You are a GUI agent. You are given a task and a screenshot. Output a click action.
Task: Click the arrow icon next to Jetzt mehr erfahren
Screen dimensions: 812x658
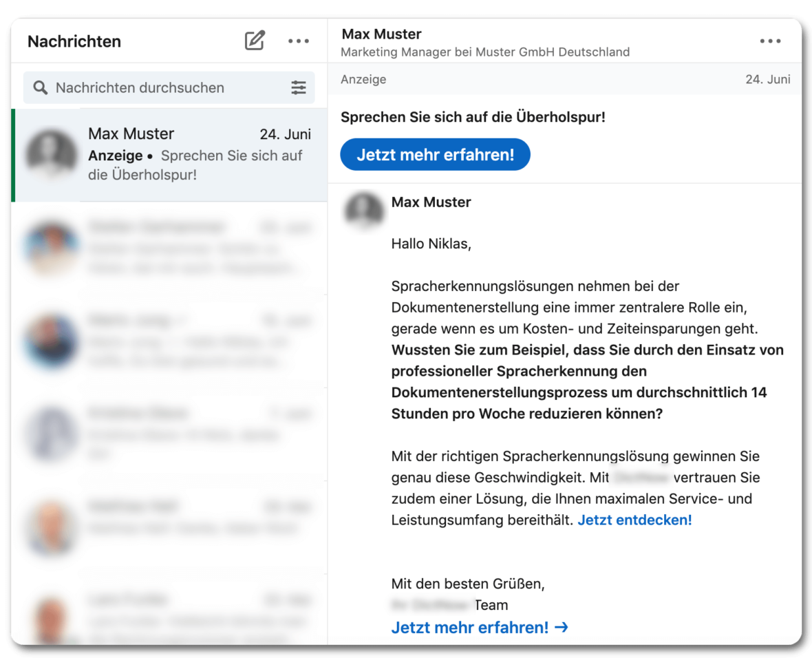coord(562,627)
